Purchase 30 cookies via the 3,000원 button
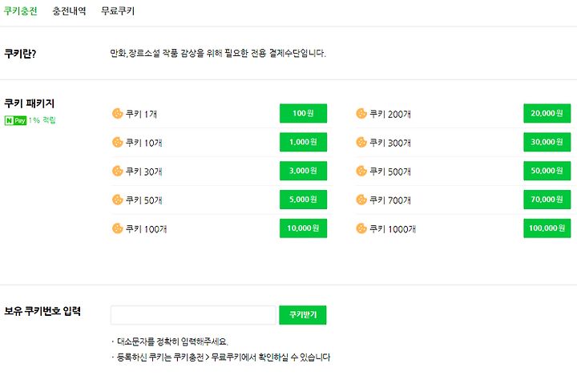 click(303, 171)
